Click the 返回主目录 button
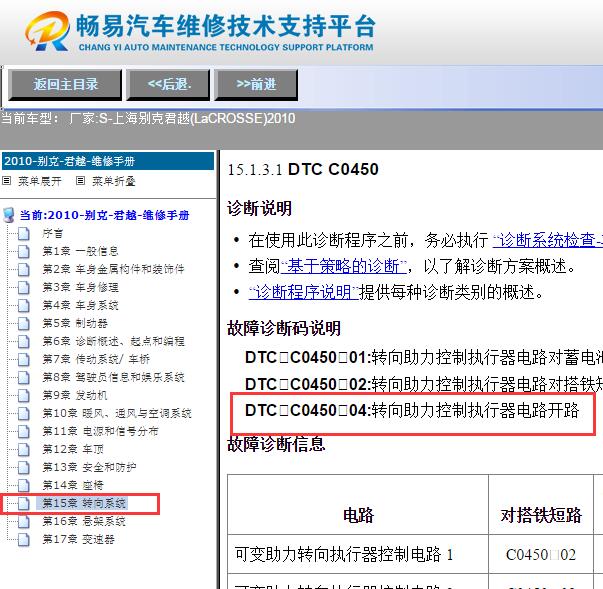Image resolution: width=603 pixels, height=589 pixels. tap(65, 84)
